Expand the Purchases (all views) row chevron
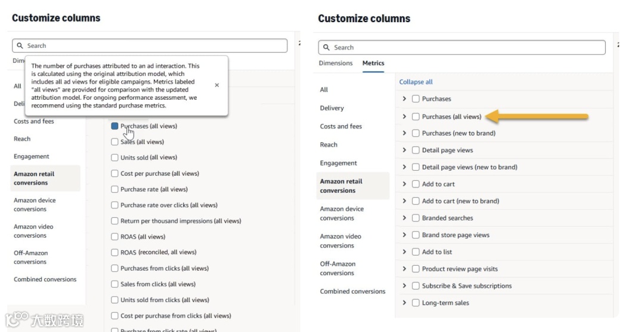Viewport: 644px width, 332px height. pos(404,116)
